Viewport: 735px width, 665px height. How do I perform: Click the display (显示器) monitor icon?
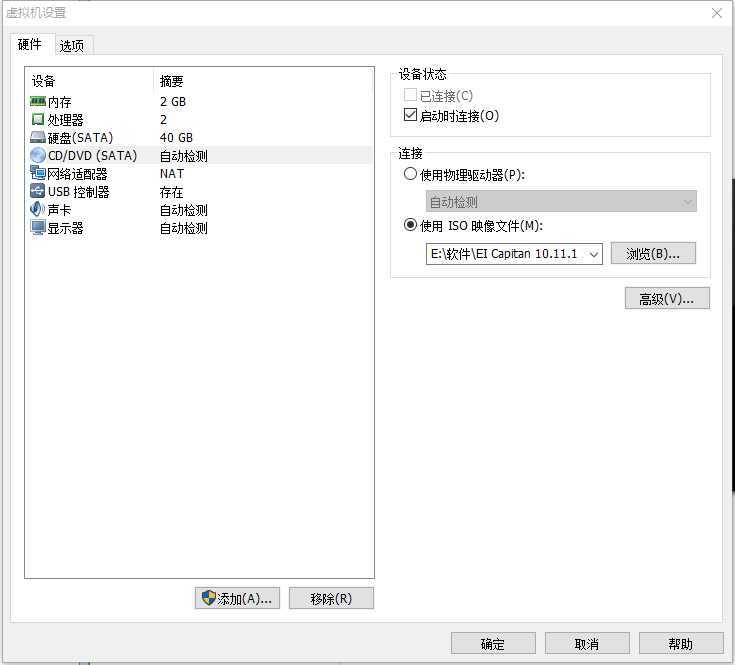tap(38, 227)
